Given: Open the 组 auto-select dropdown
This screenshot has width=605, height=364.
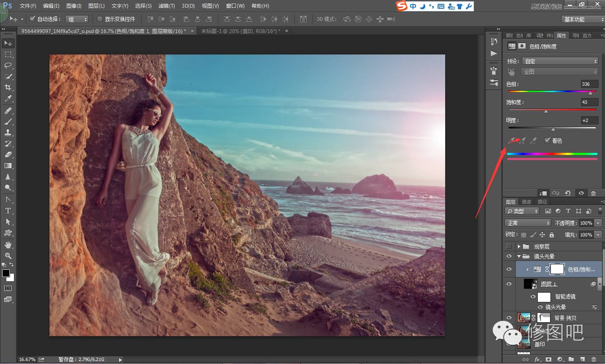Looking at the screenshot, I should pos(77,19).
